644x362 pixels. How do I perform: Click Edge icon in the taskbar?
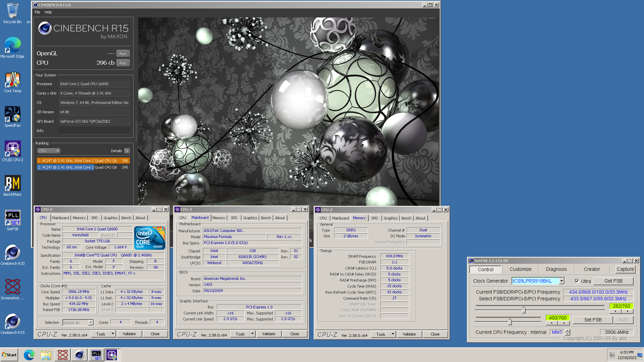[29, 355]
